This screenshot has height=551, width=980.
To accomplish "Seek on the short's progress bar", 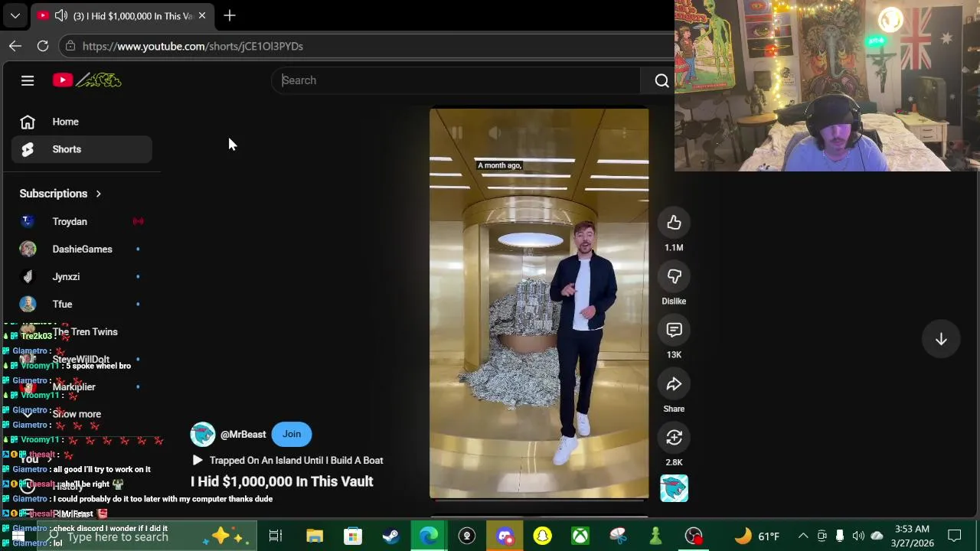I will click(539, 500).
